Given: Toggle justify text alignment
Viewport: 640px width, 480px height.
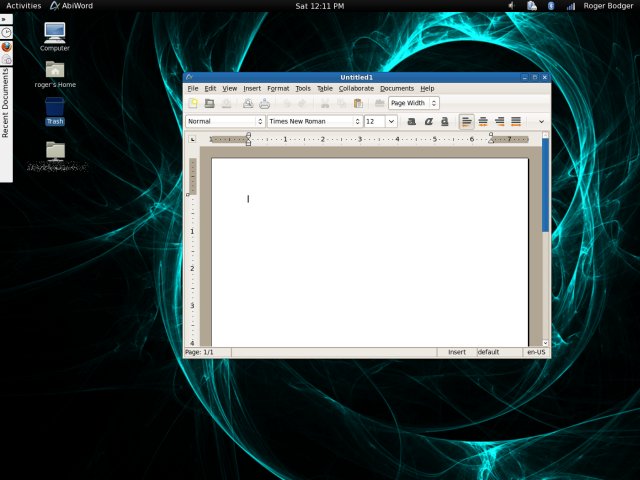Looking at the screenshot, I should [x=516, y=121].
